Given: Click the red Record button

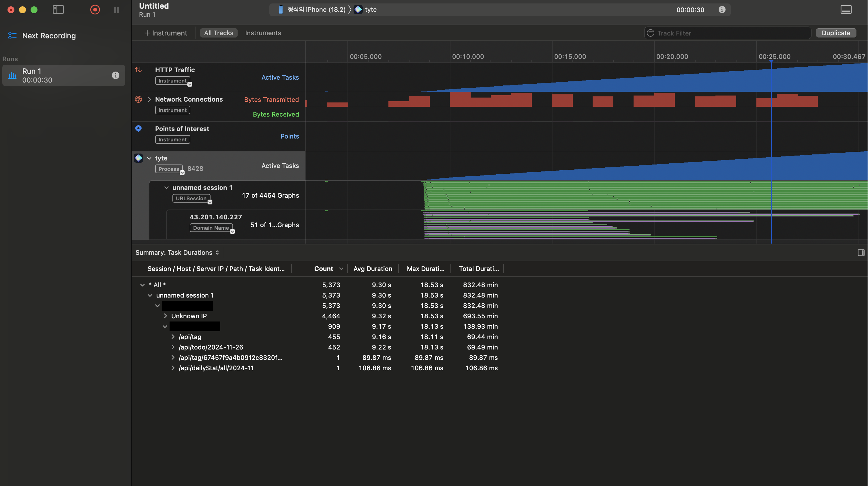Looking at the screenshot, I should (95, 10).
